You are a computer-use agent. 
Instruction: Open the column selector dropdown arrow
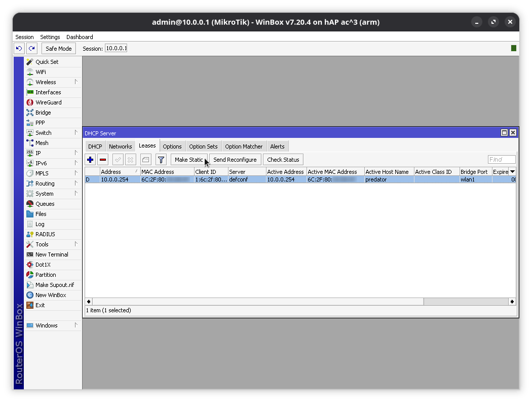coord(512,172)
